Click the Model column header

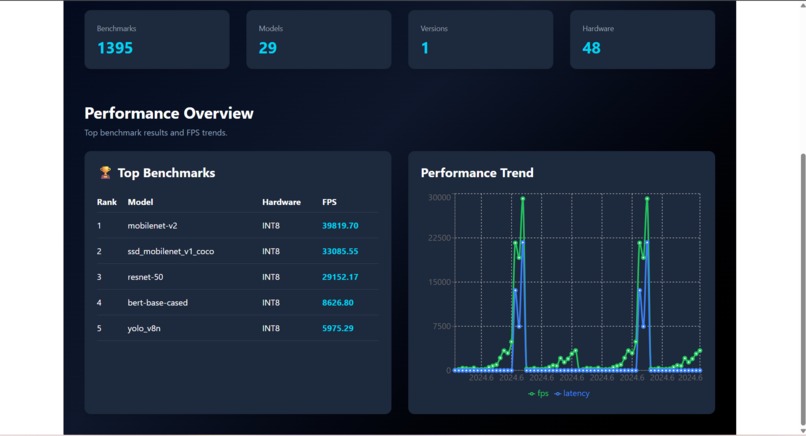pos(140,202)
